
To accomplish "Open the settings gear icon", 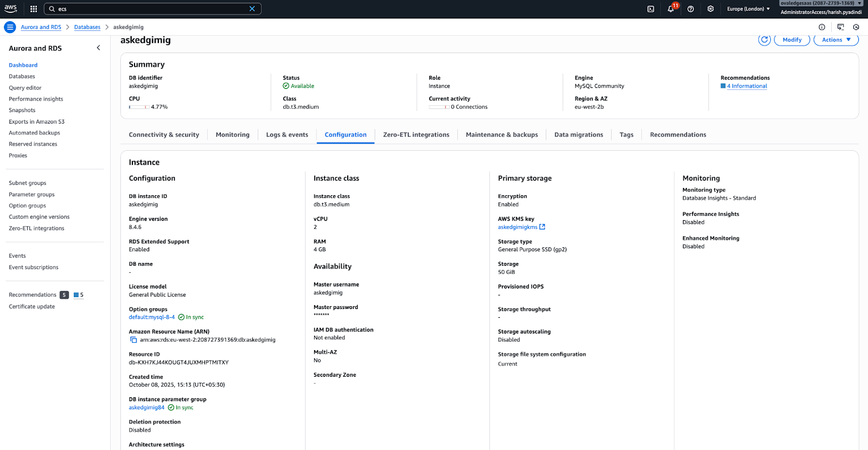I will pyautogui.click(x=711, y=9).
